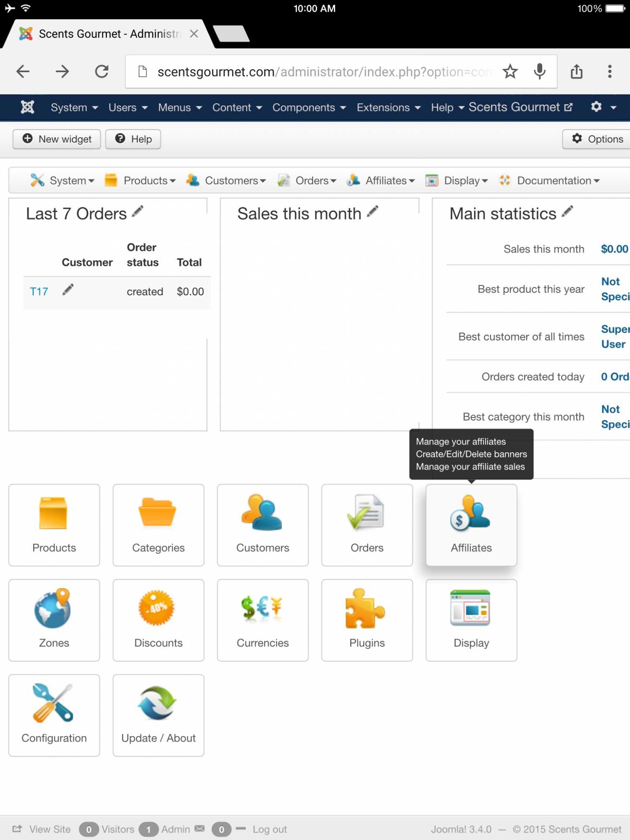Visit the Scents Gourmet site link
Image resolution: width=630 pixels, height=840 pixels.
(x=520, y=107)
